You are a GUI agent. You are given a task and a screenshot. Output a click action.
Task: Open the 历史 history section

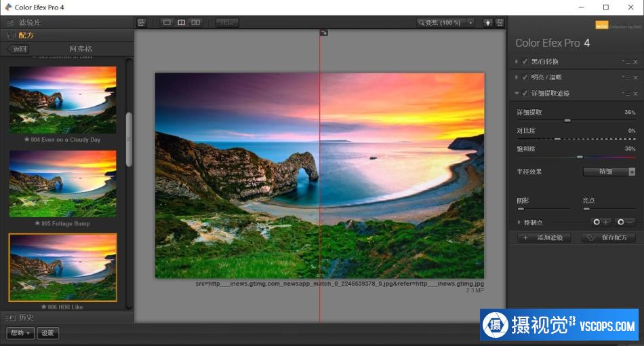(x=67, y=318)
